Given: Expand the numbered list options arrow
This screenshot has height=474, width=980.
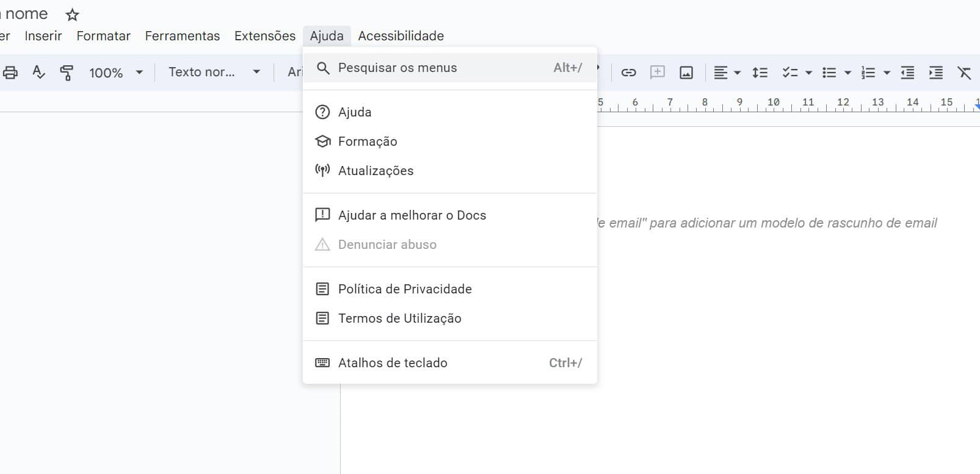Looking at the screenshot, I should click(887, 73).
